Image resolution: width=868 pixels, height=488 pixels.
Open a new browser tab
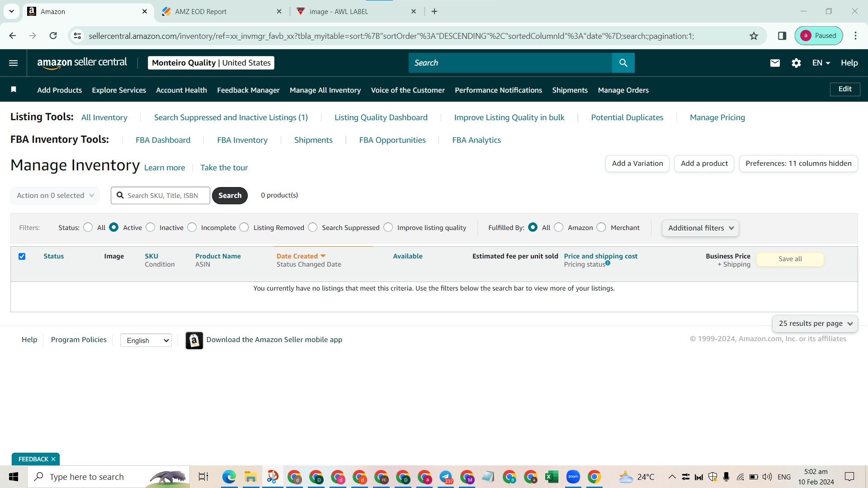point(434,11)
